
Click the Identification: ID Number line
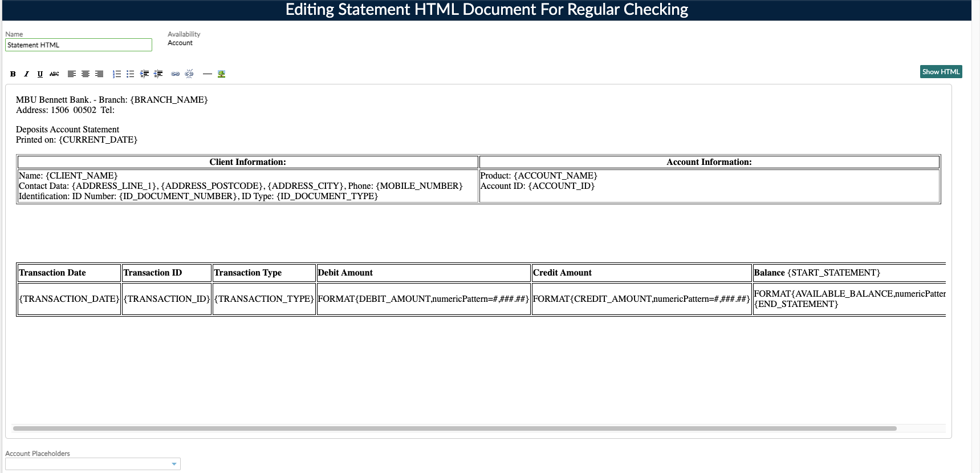click(198, 196)
